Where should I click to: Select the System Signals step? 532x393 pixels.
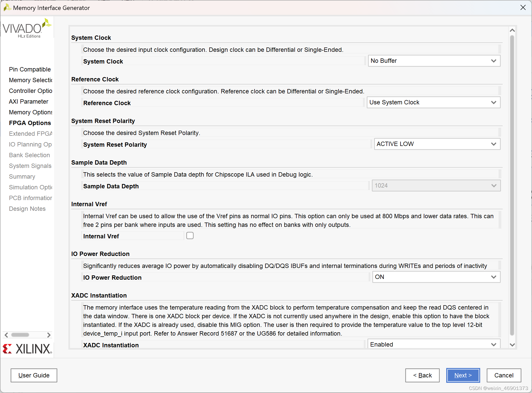click(30, 166)
